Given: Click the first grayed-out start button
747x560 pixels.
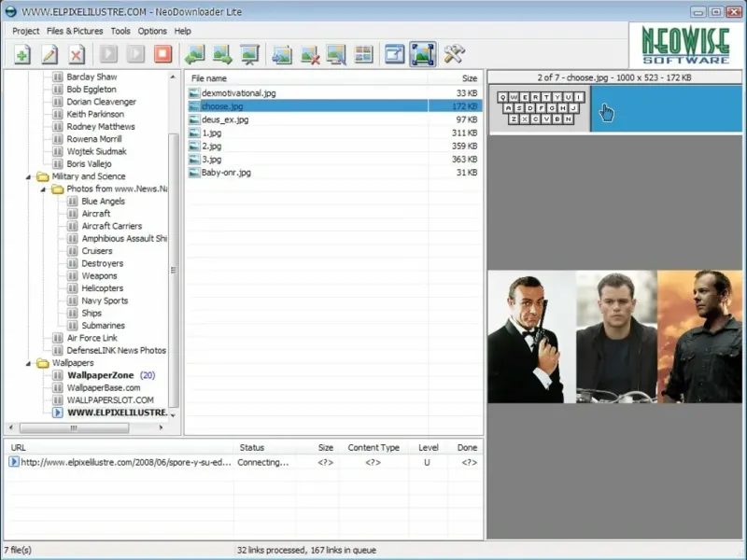Looking at the screenshot, I should coord(108,54).
